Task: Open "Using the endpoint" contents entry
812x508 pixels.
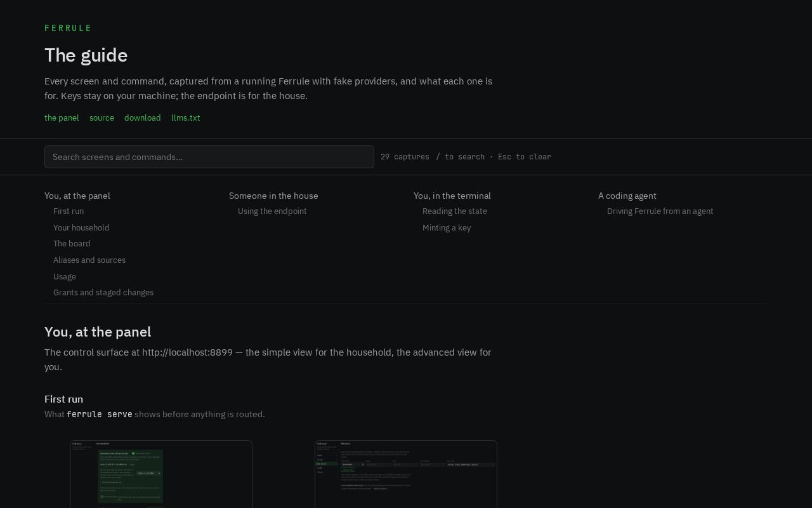Action: click(x=272, y=211)
